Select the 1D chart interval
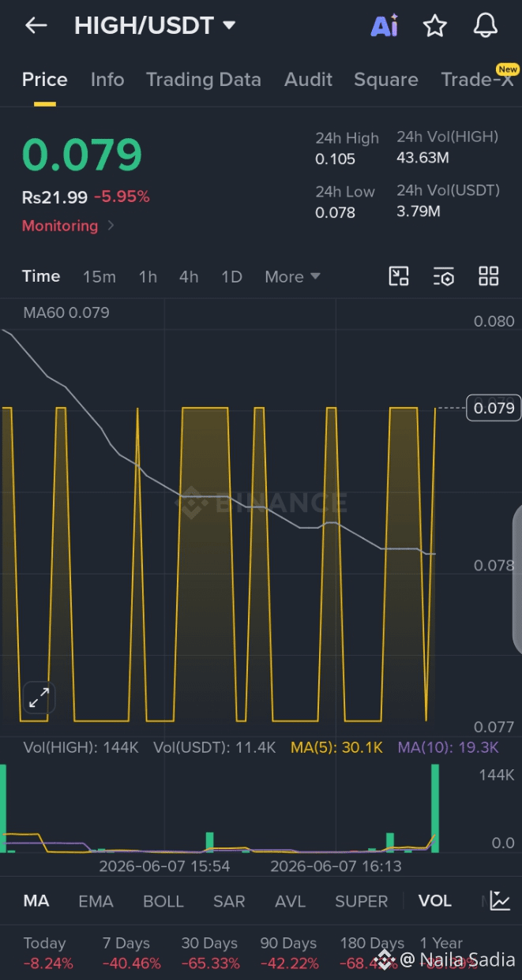The image size is (522, 980). [231, 277]
